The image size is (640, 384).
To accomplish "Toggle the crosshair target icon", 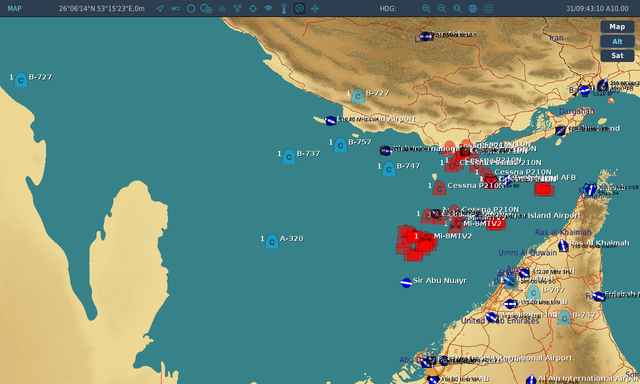I will 253,9.
